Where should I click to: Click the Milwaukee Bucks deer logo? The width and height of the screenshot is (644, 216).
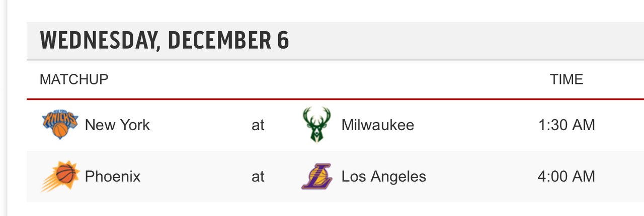coord(317,125)
